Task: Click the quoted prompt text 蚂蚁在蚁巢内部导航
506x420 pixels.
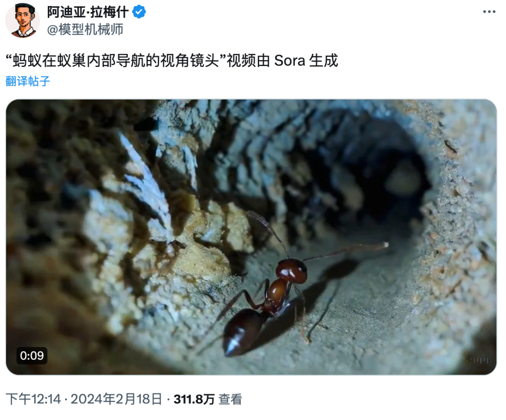Action: pos(79,61)
